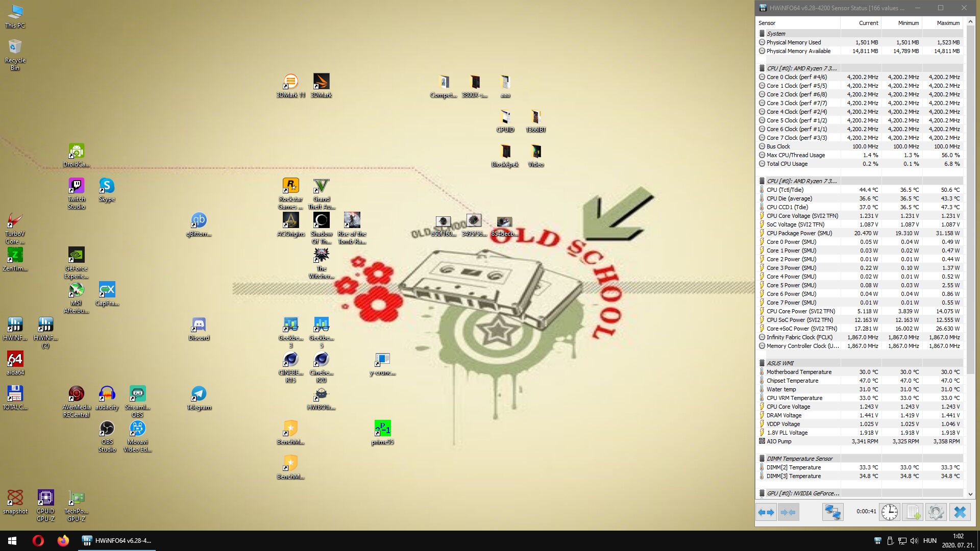Select the GeForce Experience desktop icon
Viewport: 980px width, 551px height.
(76, 263)
